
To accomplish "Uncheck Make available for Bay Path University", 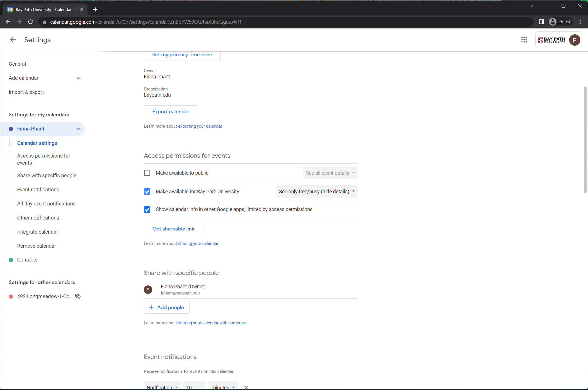I will (x=147, y=192).
